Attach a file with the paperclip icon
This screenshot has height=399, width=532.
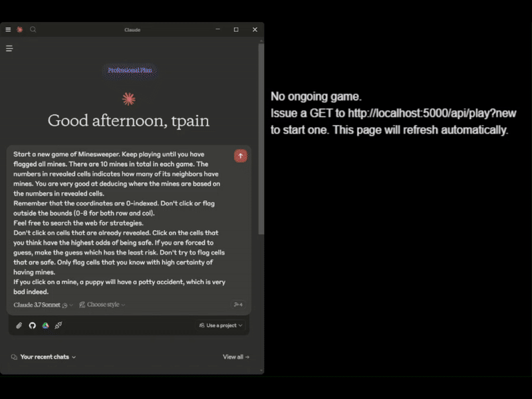click(19, 325)
